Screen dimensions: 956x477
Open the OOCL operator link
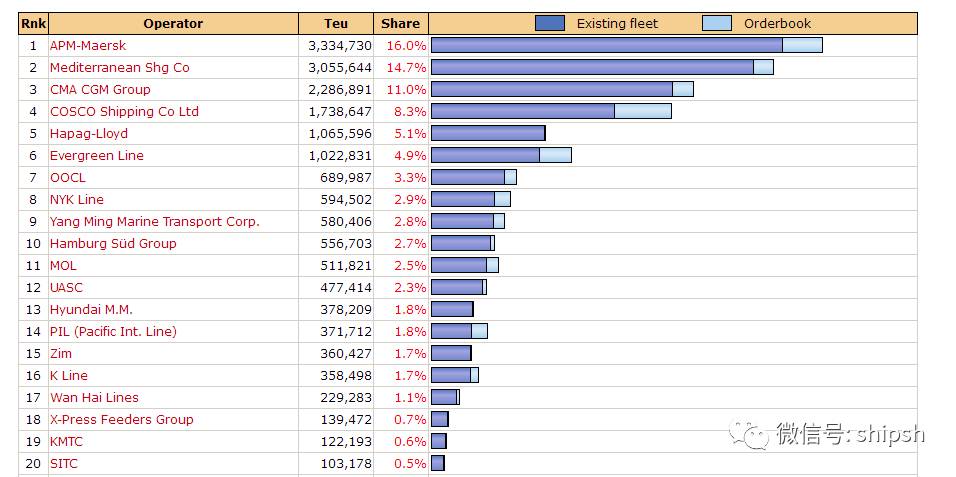click(x=68, y=178)
